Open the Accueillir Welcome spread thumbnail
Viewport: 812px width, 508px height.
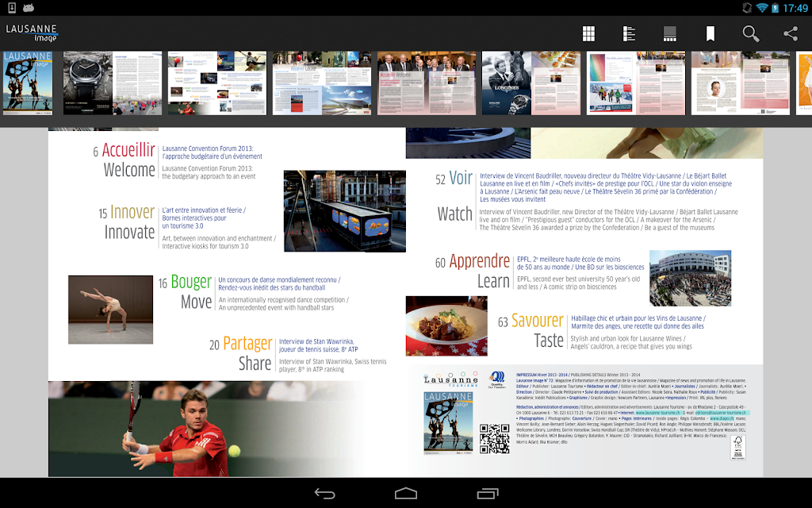pos(426,83)
